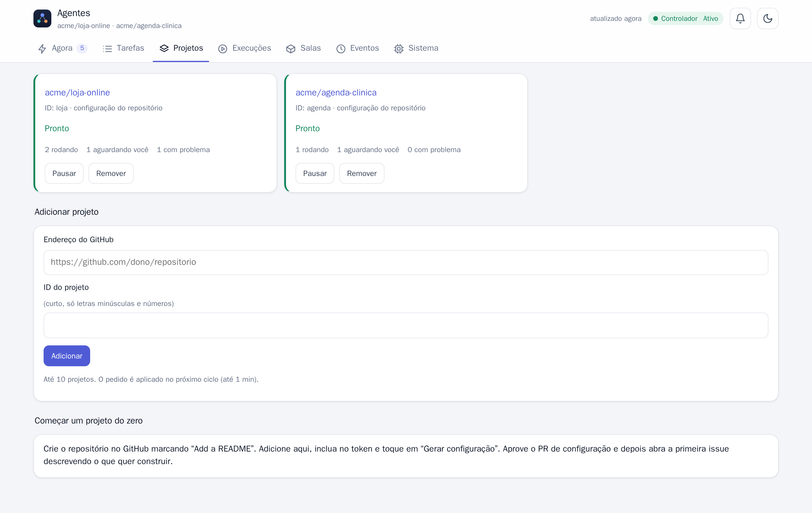Click '1 rodando' on agenda-clinica card
Viewport: 812px width, 513px height.
coord(312,150)
